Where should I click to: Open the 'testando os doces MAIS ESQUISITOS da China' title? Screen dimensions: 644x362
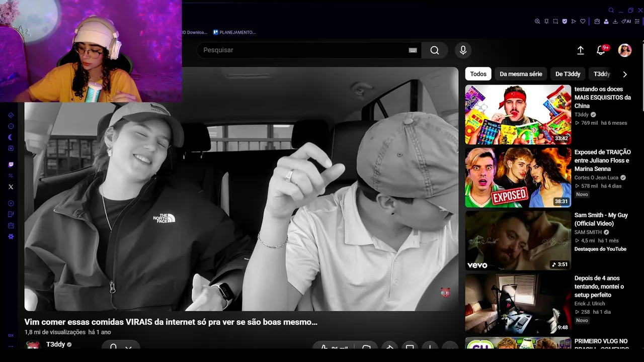(x=602, y=98)
